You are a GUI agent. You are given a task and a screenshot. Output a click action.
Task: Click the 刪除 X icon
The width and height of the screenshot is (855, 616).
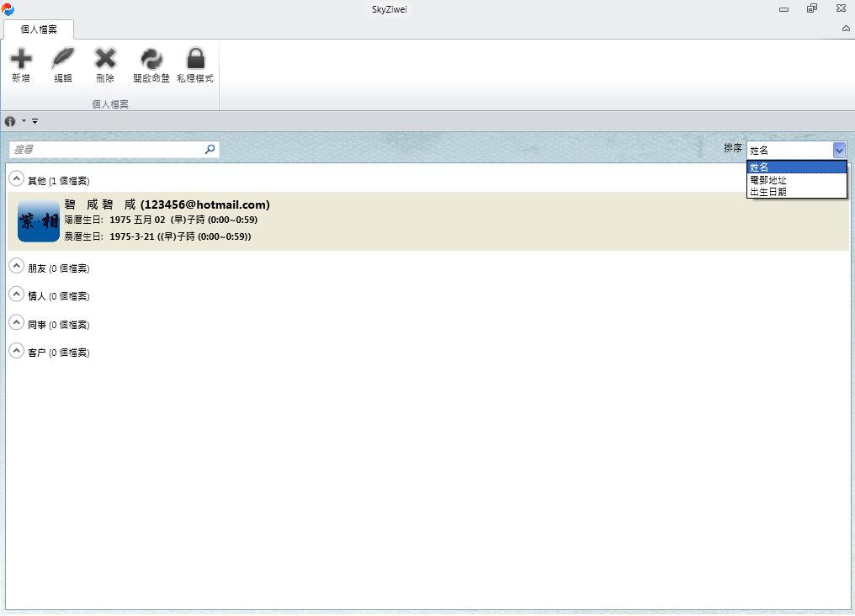[x=105, y=59]
